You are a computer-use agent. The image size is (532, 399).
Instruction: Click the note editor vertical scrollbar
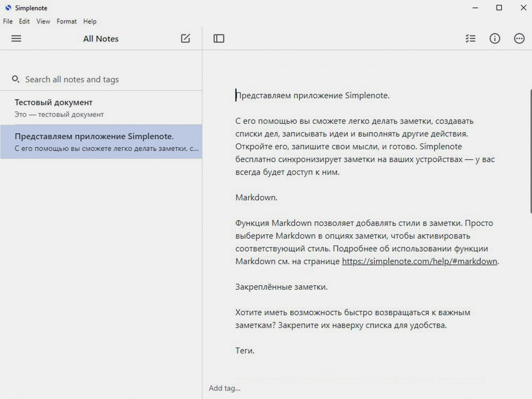coord(530,151)
